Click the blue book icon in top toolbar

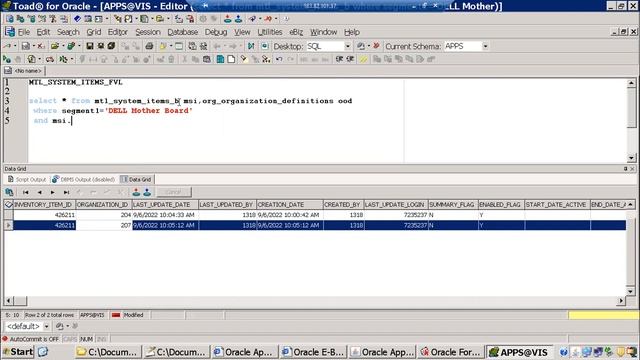[77, 19]
